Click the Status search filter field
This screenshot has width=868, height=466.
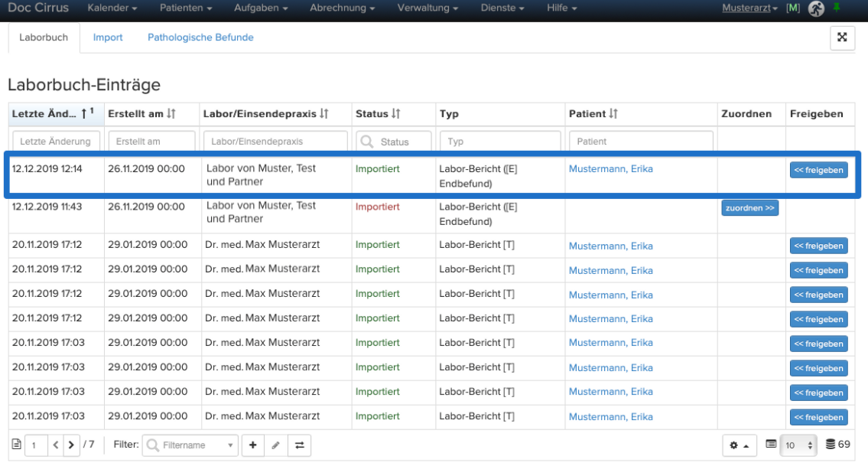click(x=394, y=141)
